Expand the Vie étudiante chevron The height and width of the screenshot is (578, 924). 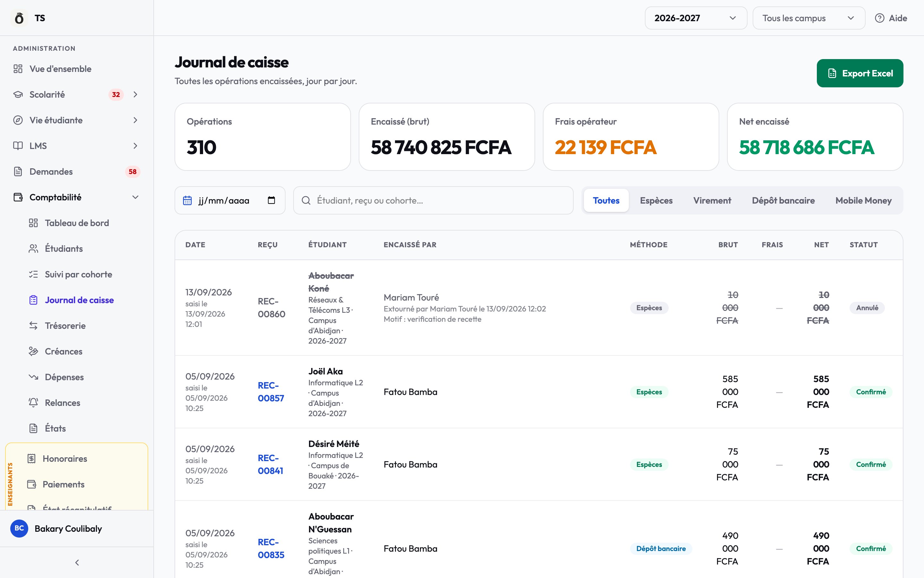click(x=135, y=120)
